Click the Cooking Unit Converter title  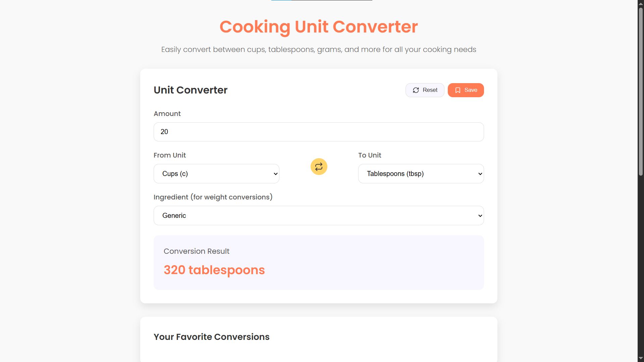tap(318, 27)
